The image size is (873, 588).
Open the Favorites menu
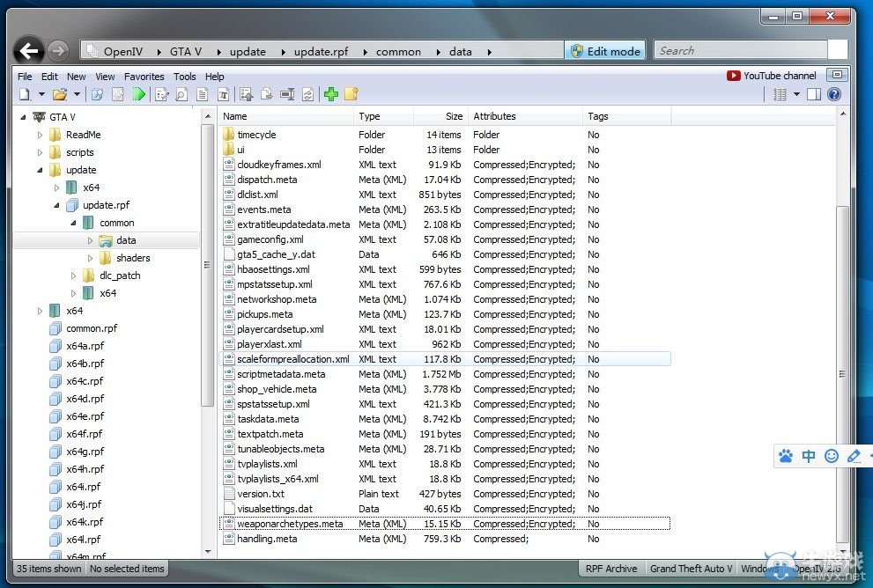[144, 77]
